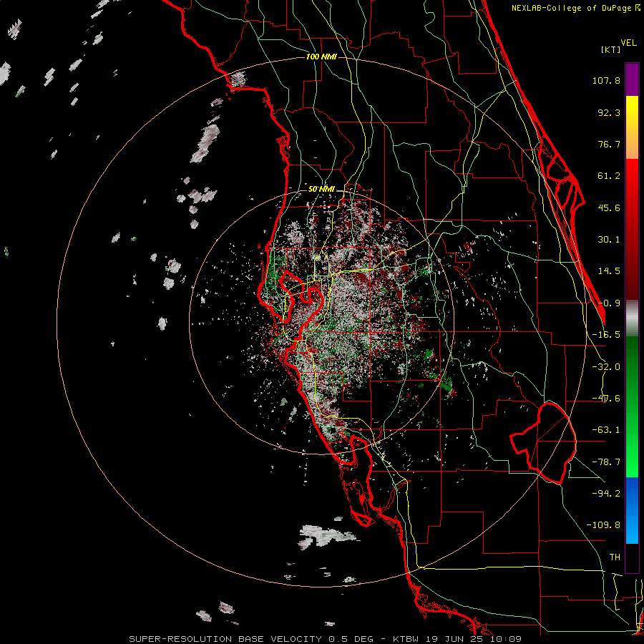Click the TH label on the scale
This screenshot has height=644, width=644.
point(615,557)
